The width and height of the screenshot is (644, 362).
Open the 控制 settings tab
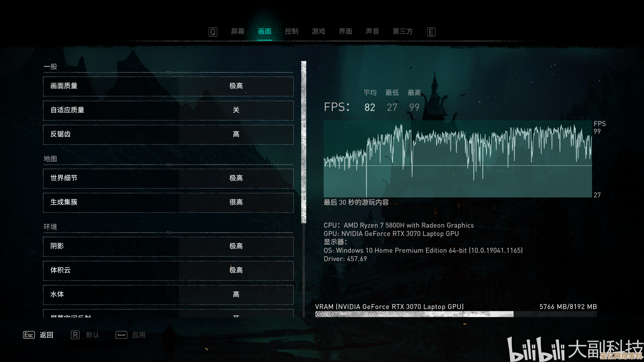point(291,32)
